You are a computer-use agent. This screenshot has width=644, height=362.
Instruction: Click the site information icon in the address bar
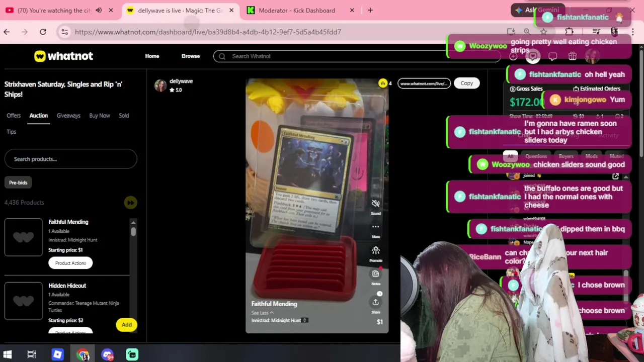pyautogui.click(x=64, y=32)
